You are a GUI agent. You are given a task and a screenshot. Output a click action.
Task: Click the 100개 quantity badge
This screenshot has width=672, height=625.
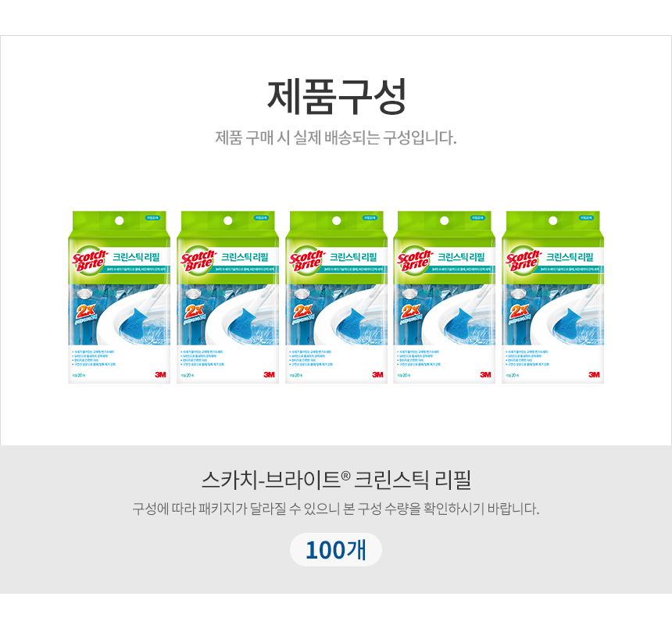click(x=335, y=549)
